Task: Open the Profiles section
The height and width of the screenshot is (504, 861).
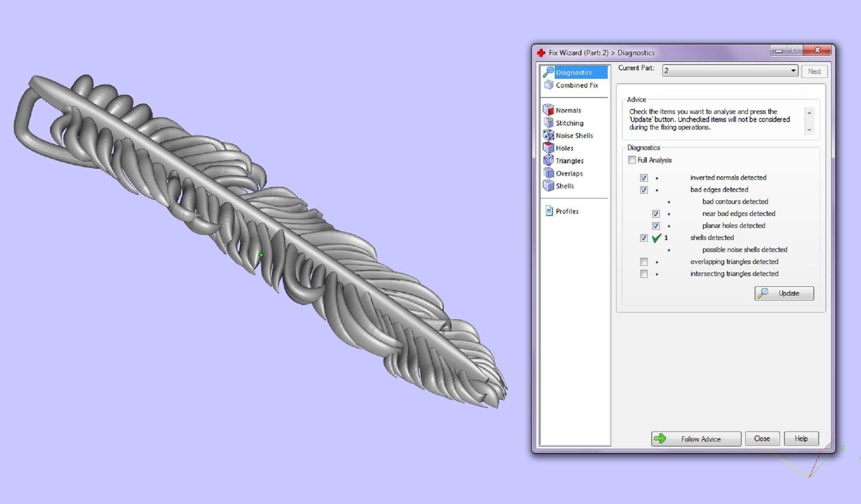Action: 567,211
